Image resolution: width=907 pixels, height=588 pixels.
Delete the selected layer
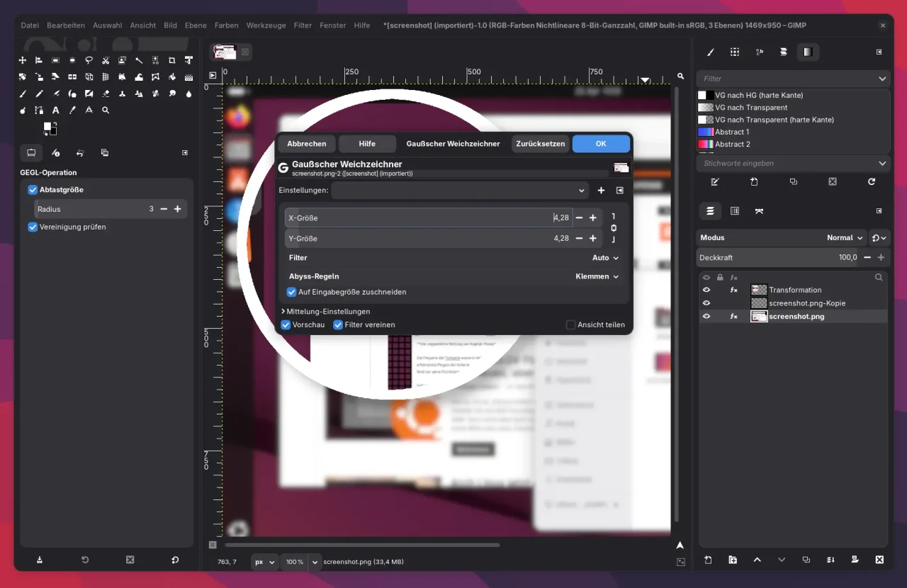pos(879,560)
